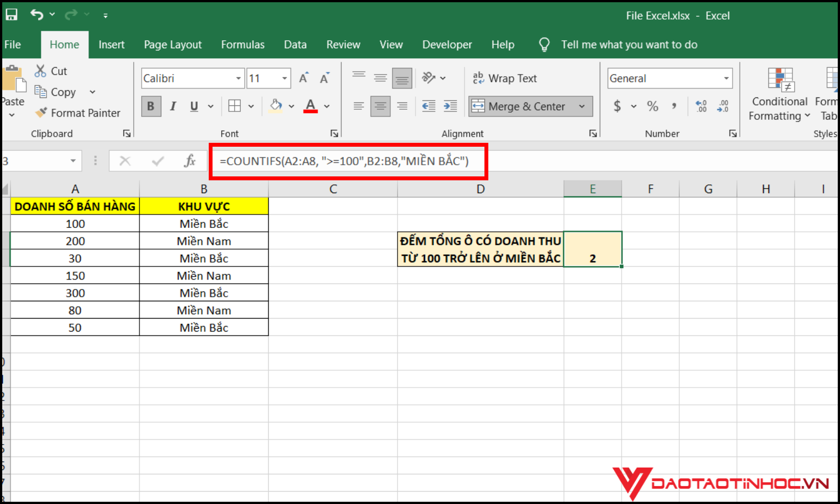Image resolution: width=840 pixels, height=504 pixels.
Task: Open the Page Layout tab
Action: 172,45
